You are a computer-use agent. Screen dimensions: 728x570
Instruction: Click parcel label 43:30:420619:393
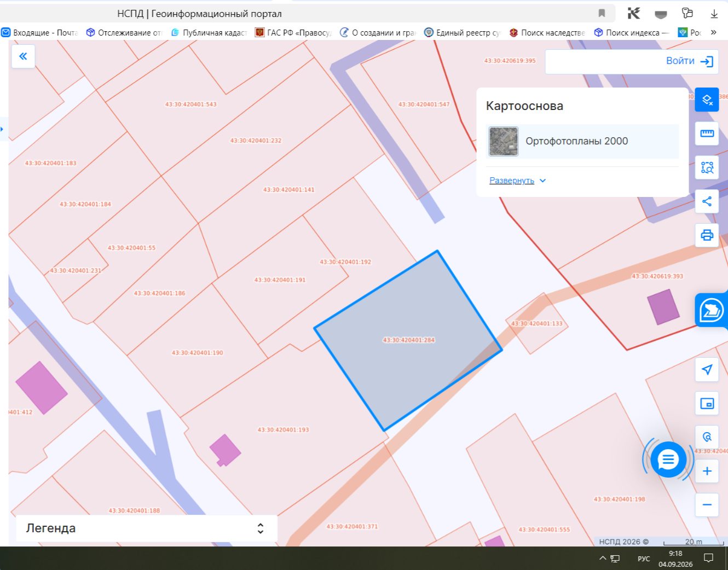click(657, 276)
